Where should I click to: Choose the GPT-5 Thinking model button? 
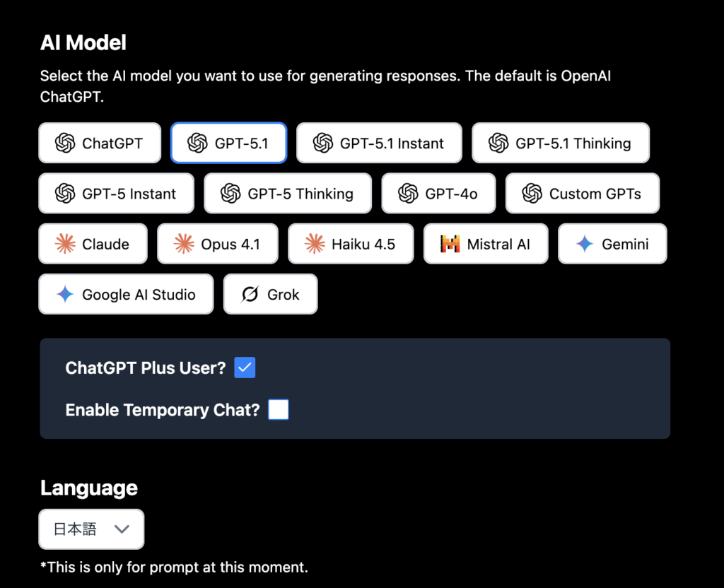pos(287,194)
